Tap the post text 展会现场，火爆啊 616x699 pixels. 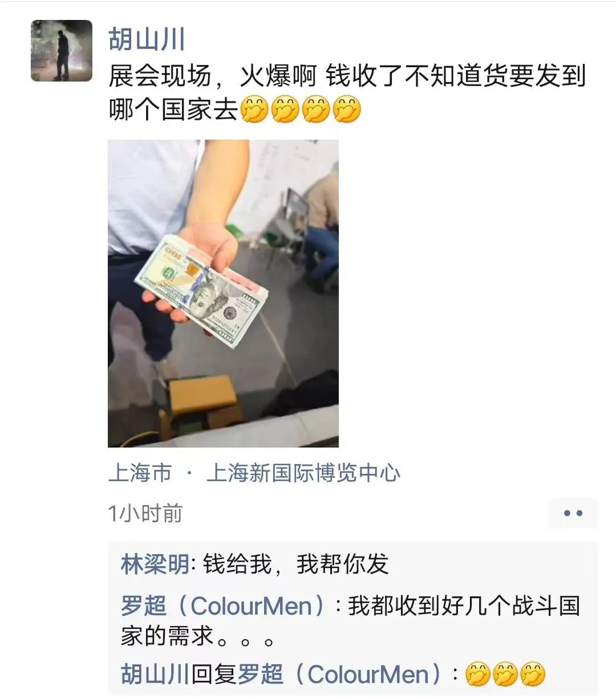[212, 76]
